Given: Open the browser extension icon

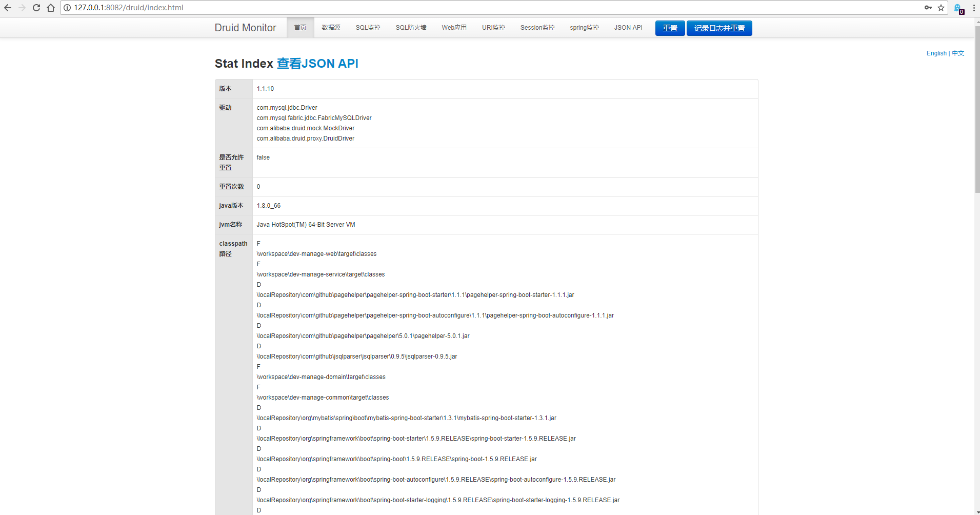Looking at the screenshot, I should tap(958, 8).
